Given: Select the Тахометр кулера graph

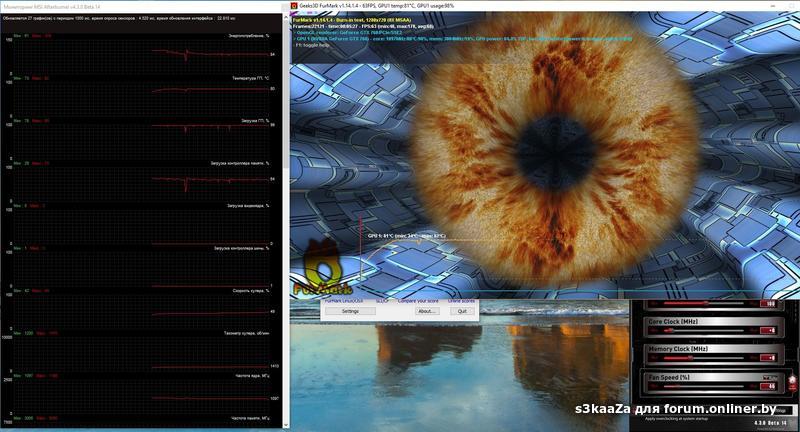Looking at the screenshot, I should click(x=141, y=351).
